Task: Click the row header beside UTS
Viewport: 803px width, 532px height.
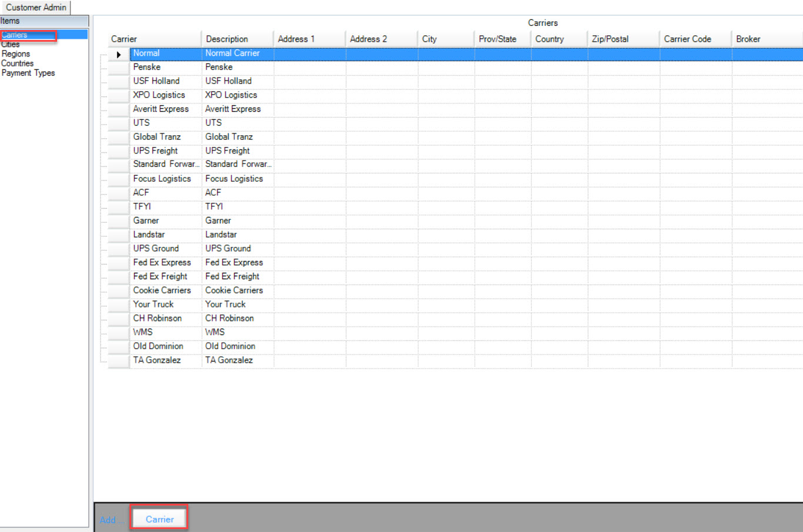Action: pyautogui.click(x=119, y=123)
